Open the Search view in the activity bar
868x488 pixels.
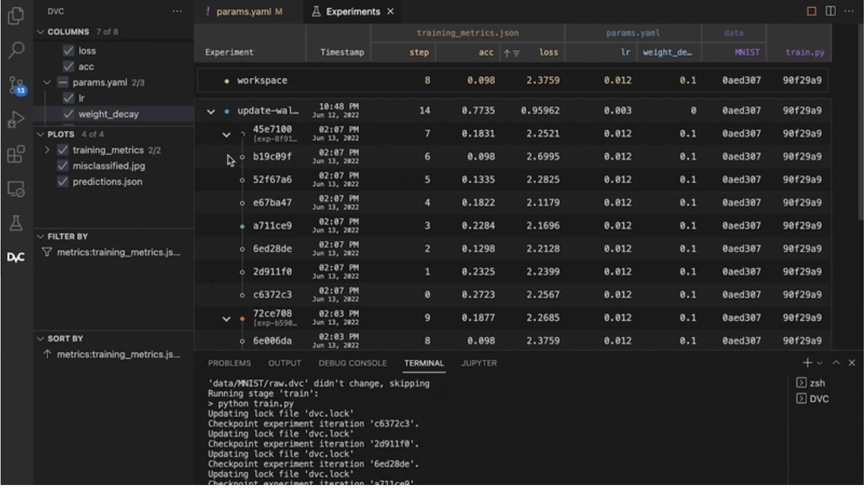coord(16,50)
